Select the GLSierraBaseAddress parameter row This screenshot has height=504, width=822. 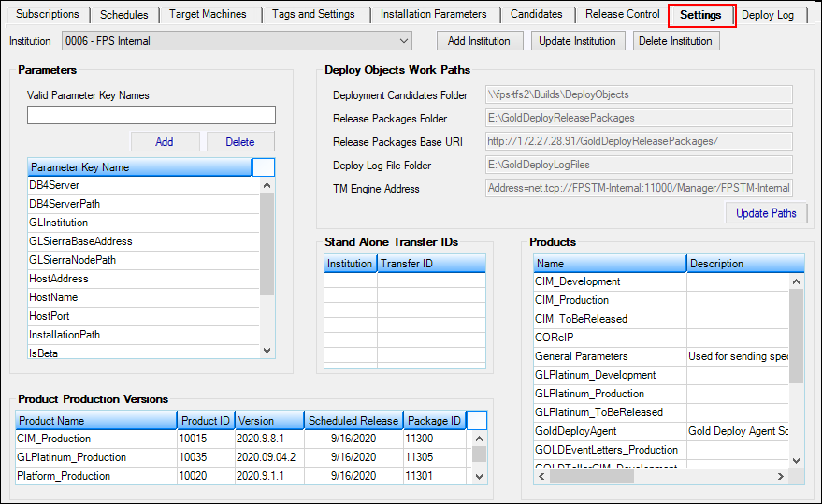80,241
